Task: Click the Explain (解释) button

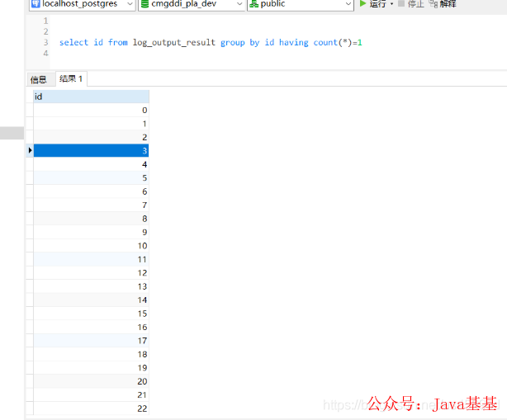Action: click(x=443, y=4)
